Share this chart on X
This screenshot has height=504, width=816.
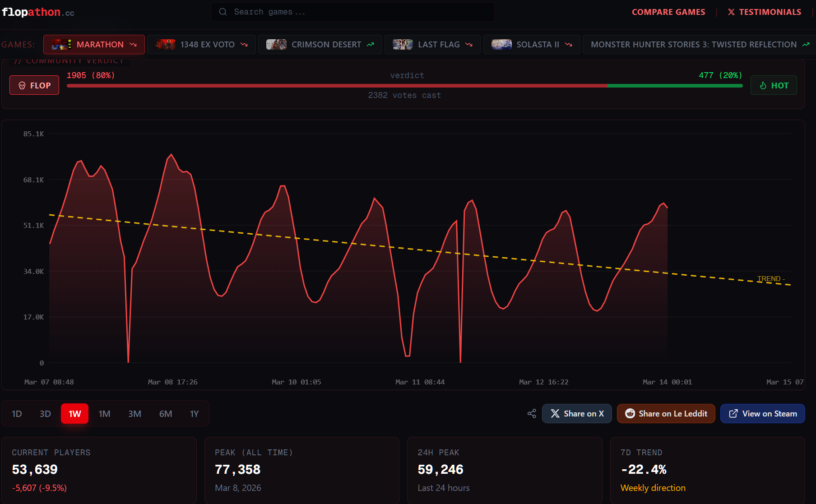577,414
